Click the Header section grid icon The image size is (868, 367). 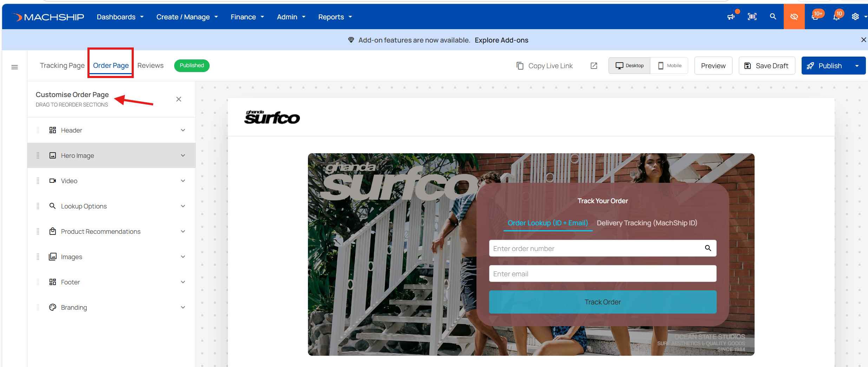[x=53, y=130]
